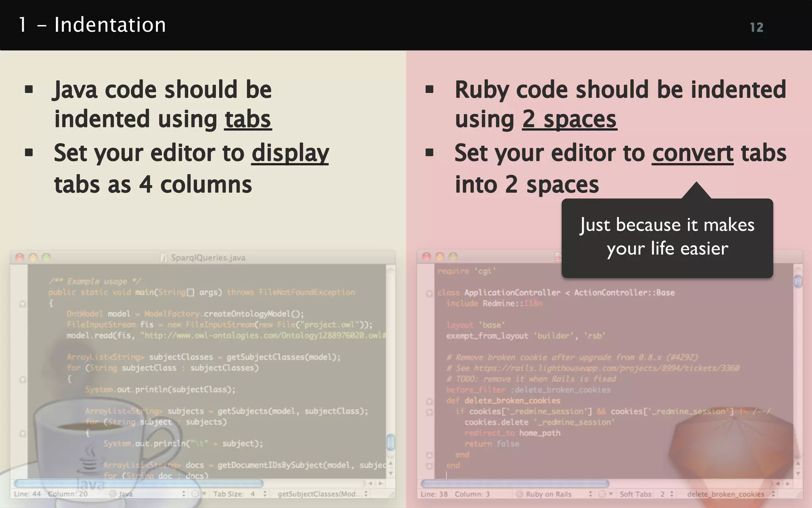This screenshot has width=812, height=508.
Task: Click the language icon beside Java in the status bar
Action: pyautogui.click(x=113, y=494)
